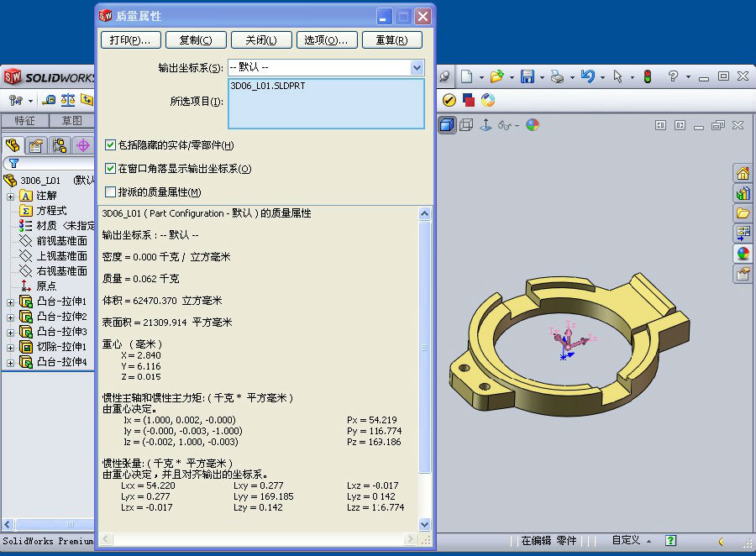Image resolution: width=756 pixels, height=556 pixels.
Task: Select the shaded-with-edges display cube icon
Action: (447, 125)
